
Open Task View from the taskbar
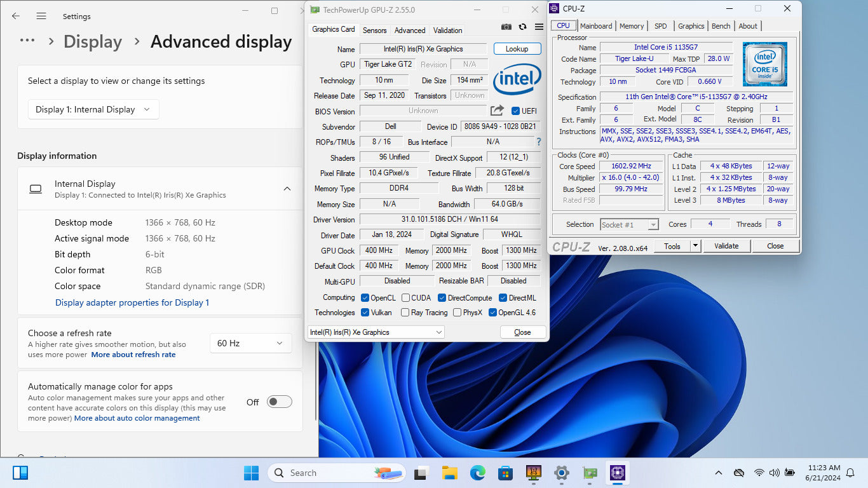point(421,473)
